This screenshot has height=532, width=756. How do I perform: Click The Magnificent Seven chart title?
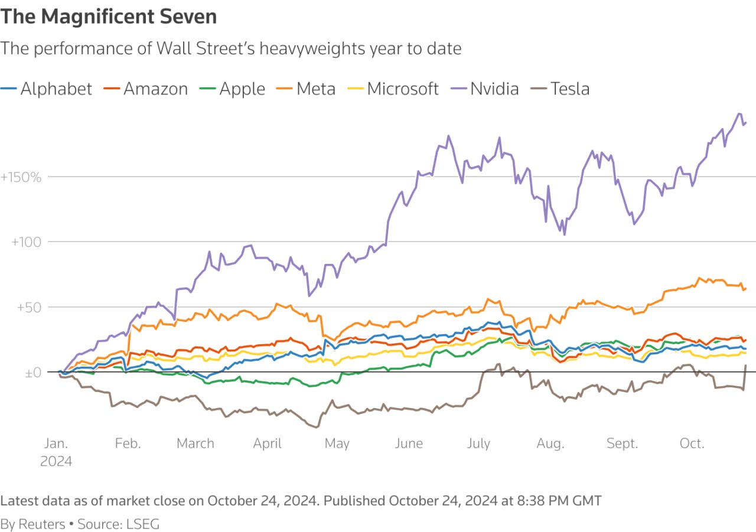point(109,17)
